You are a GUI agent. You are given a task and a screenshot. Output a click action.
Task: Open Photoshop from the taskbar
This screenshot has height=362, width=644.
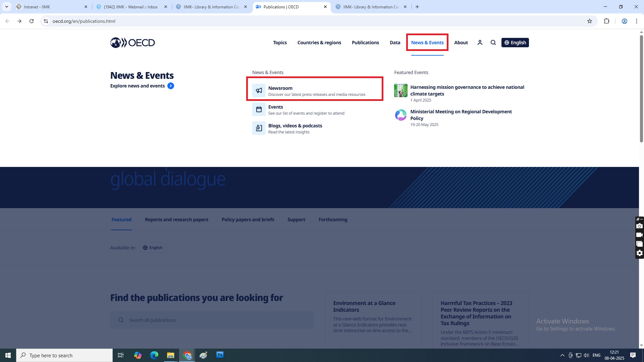(x=220, y=355)
